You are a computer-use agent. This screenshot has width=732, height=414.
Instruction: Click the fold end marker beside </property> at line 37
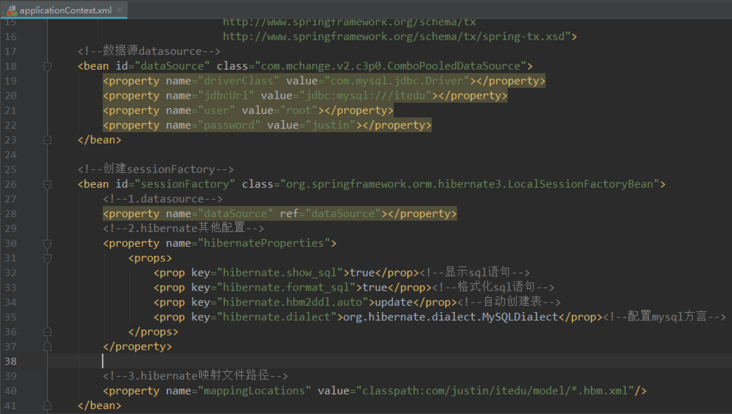47,347
